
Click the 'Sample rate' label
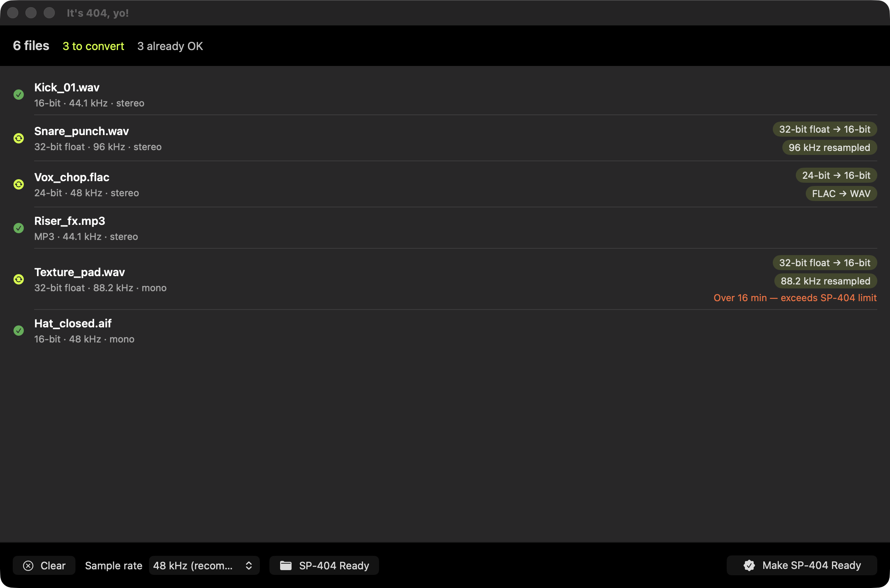click(114, 566)
